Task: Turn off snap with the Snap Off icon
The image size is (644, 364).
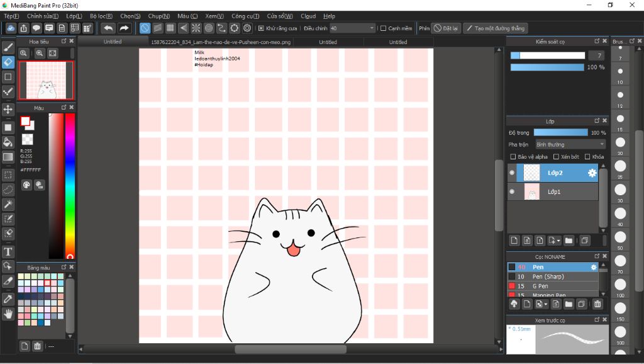Action: 145,28
